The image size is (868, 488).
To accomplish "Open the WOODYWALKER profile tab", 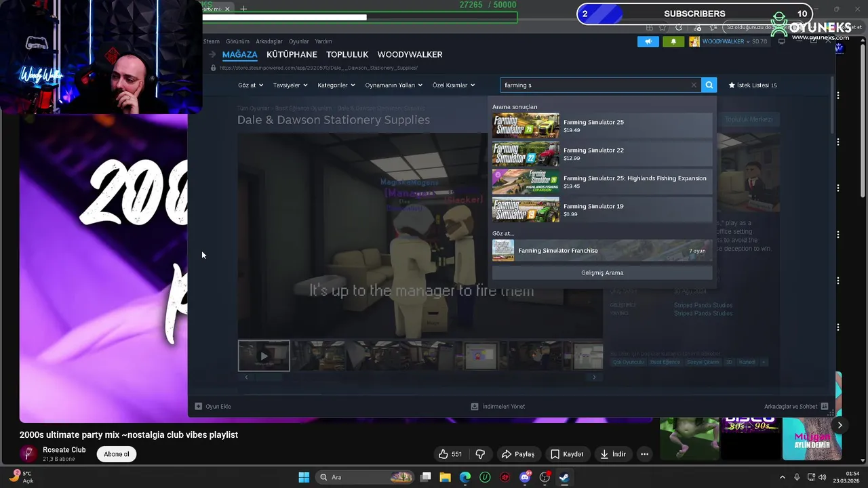I will click(410, 54).
